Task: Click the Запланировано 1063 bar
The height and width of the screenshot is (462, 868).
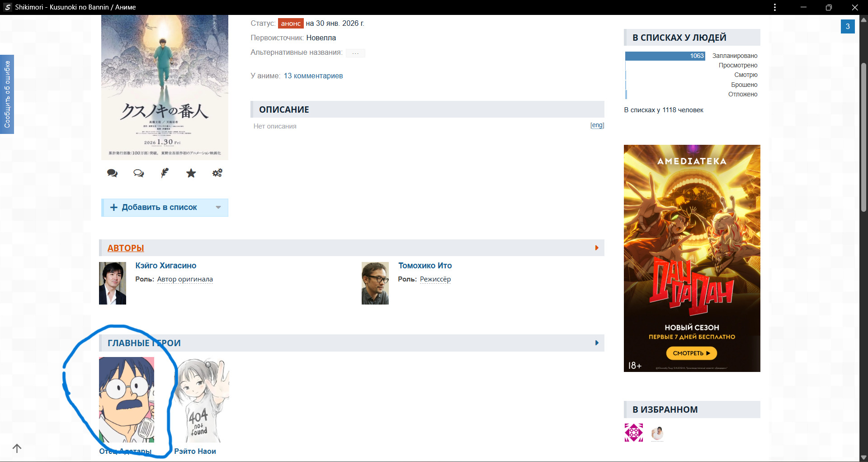Action: pyautogui.click(x=665, y=56)
